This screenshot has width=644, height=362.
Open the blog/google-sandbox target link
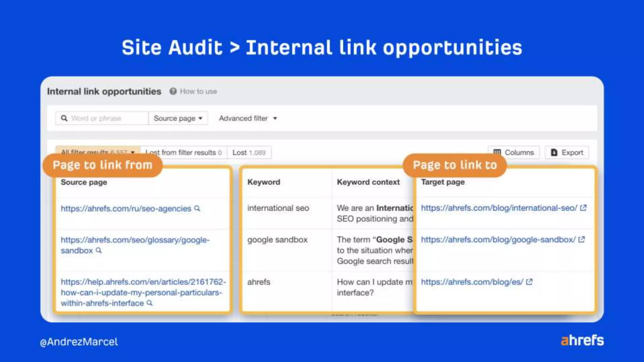(498, 239)
